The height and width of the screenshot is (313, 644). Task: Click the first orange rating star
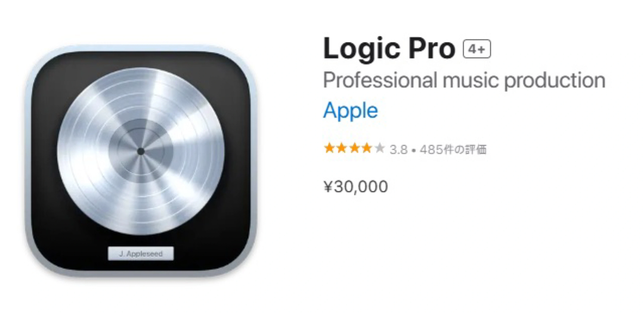click(x=329, y=148)
